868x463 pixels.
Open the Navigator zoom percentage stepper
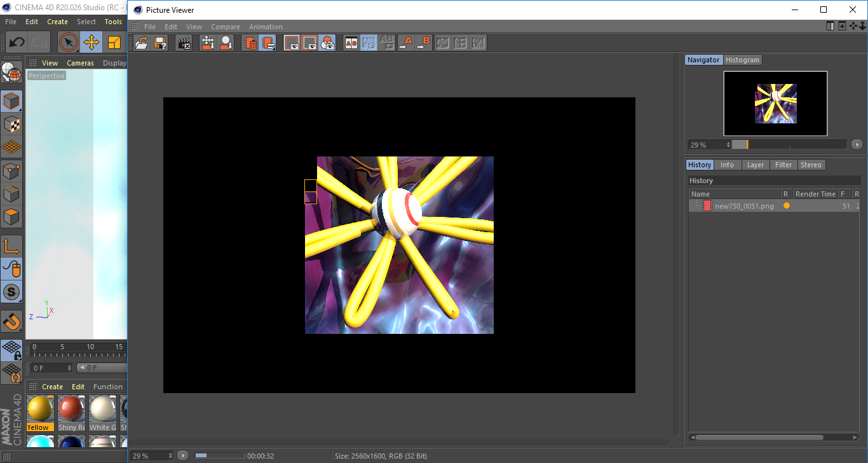[729, 144]
